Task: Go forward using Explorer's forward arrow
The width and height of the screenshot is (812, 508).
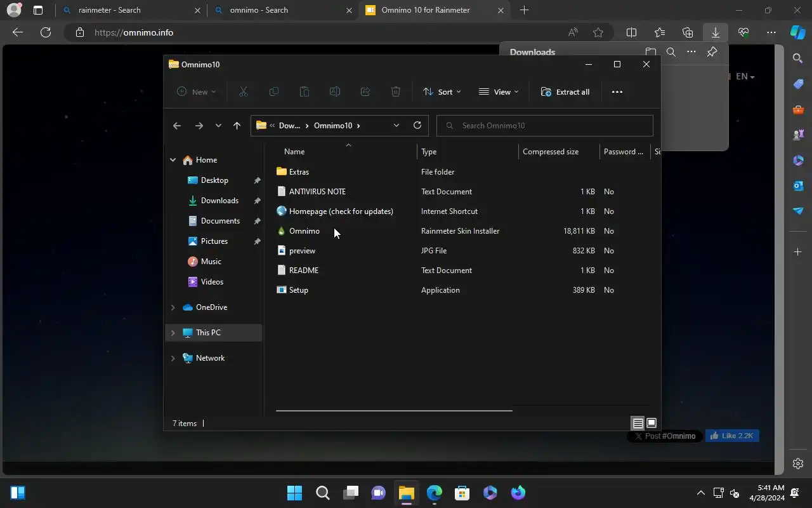Action: tap(199, 126)
